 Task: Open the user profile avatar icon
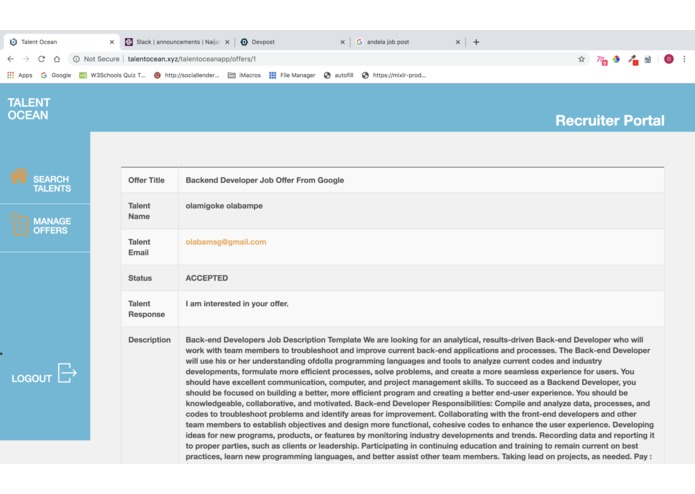coord(669,59)
